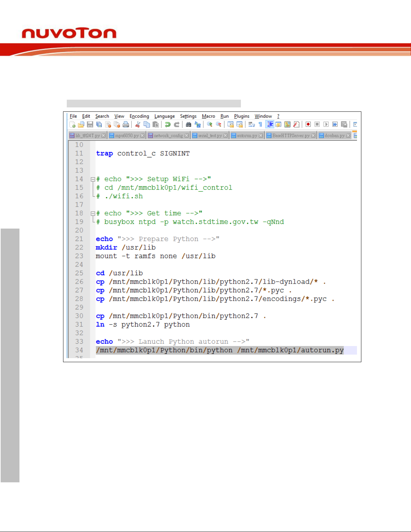Click the Save All icon
Screen dimensions: 411x532
pyautogui.click(x=99, y=125)
